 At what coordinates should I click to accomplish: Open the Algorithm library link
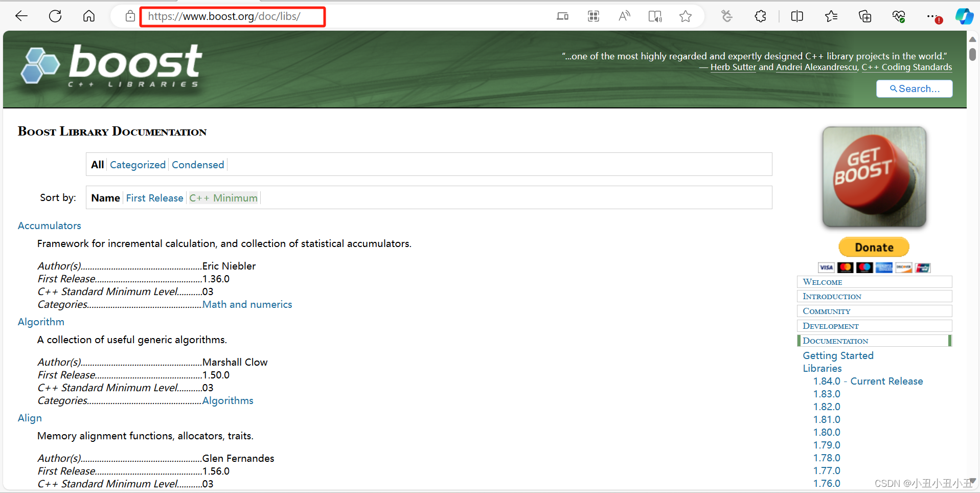pyautogui.click(x=41, y=322)
